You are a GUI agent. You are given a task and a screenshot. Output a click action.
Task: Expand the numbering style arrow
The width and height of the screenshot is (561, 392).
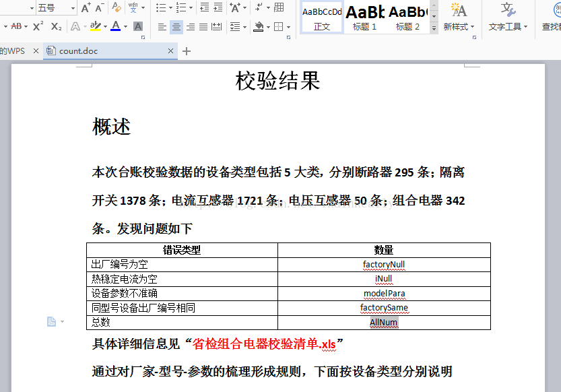coord(191,8)
